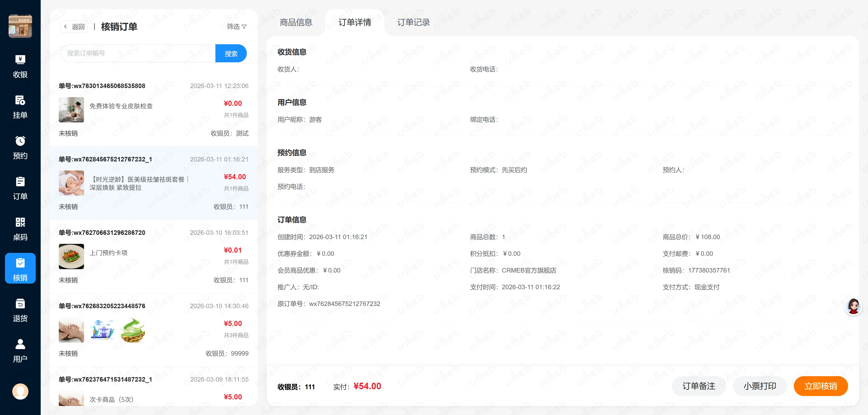This screenshot has width=868, height=415.
Task: Open the 订单 orders section
Action: coord(20,189)
